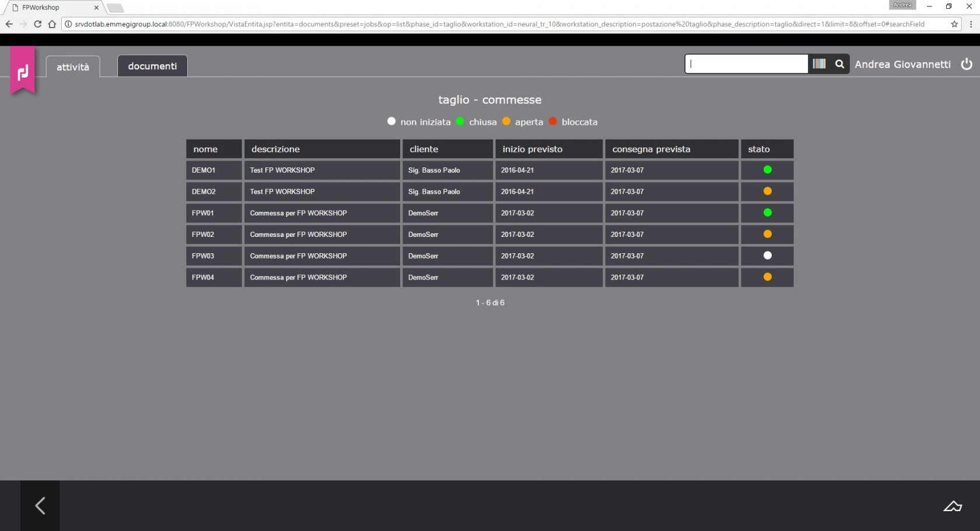Click the green status dot for DEMO1
The width and height of the screenshot is (980, 531).
pos(767,170)
